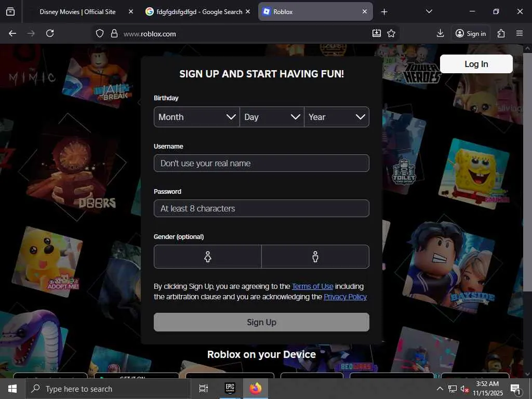
Task: Open Firefox application menu
Action: [520, 33]
